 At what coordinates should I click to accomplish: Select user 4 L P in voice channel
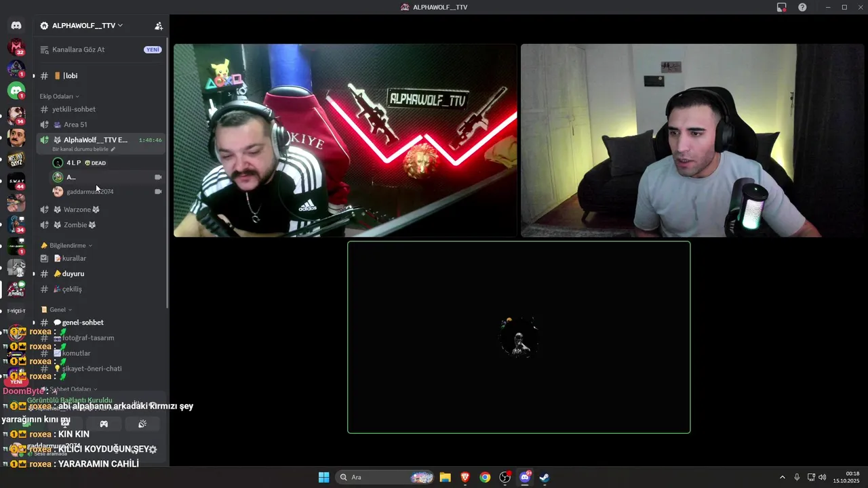click(107, 163)
